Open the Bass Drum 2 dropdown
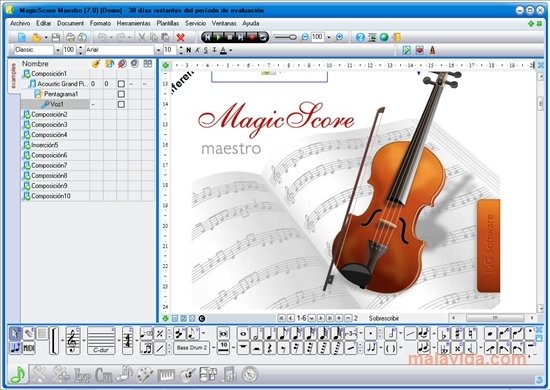550x390 pixels. point(213,348)
